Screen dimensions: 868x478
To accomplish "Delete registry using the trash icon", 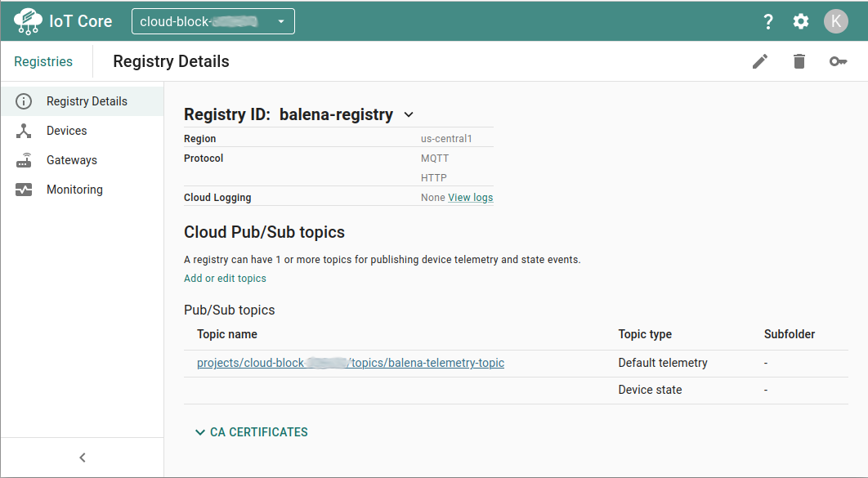I will pos(799,61).
